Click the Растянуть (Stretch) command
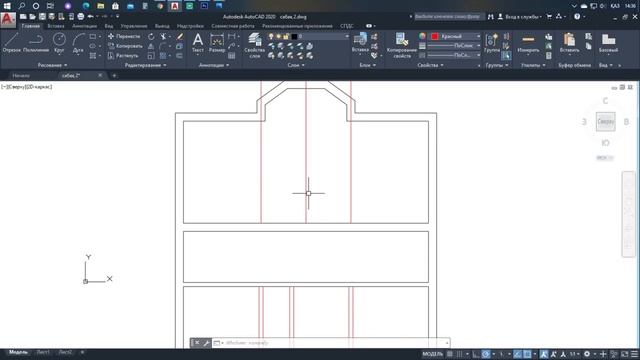 click(x=123, y=56)
